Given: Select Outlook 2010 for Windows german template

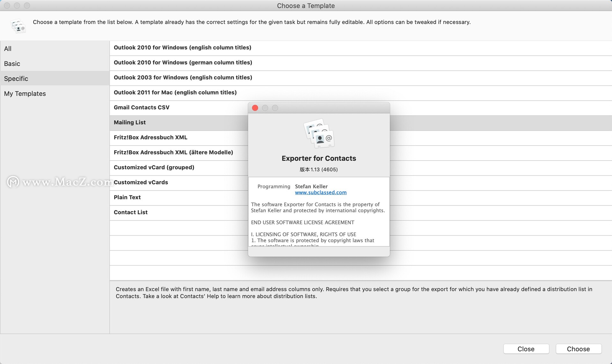Looking at the screenshot, I should [361, 62].
